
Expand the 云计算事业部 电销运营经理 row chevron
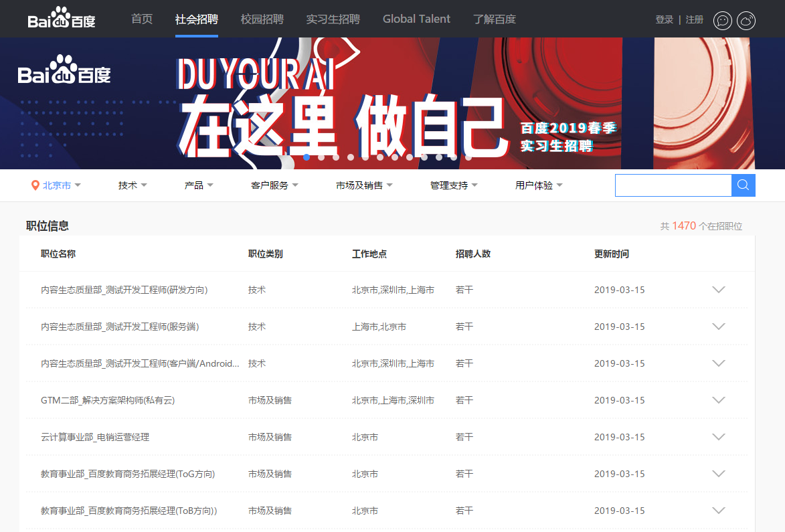click(719, 437)
